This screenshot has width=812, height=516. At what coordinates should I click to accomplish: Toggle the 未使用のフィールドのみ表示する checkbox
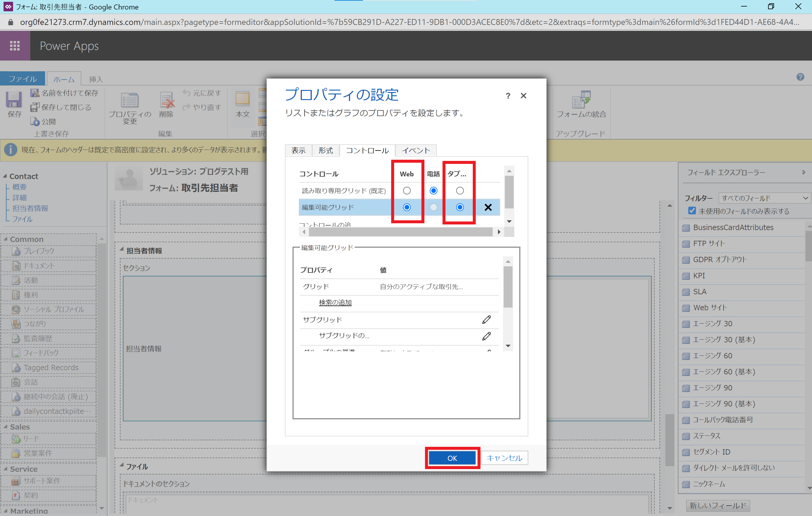click(x=692, y=211)
